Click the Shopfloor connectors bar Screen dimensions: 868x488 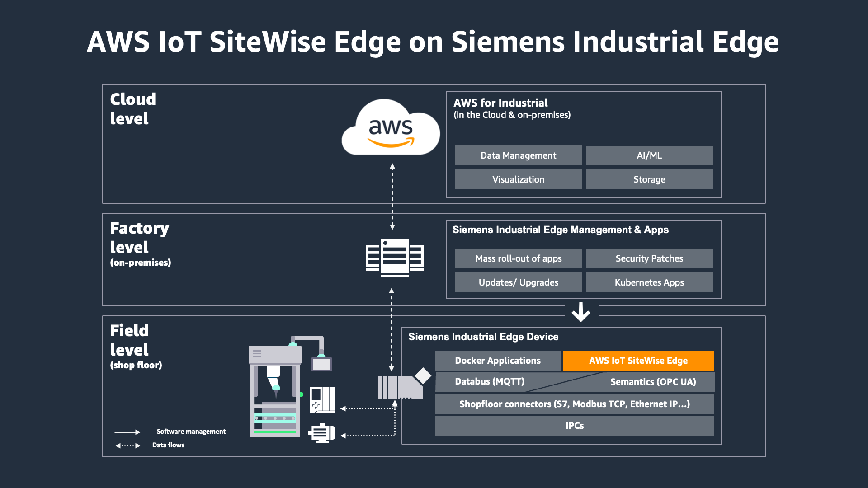pos(575,404)
